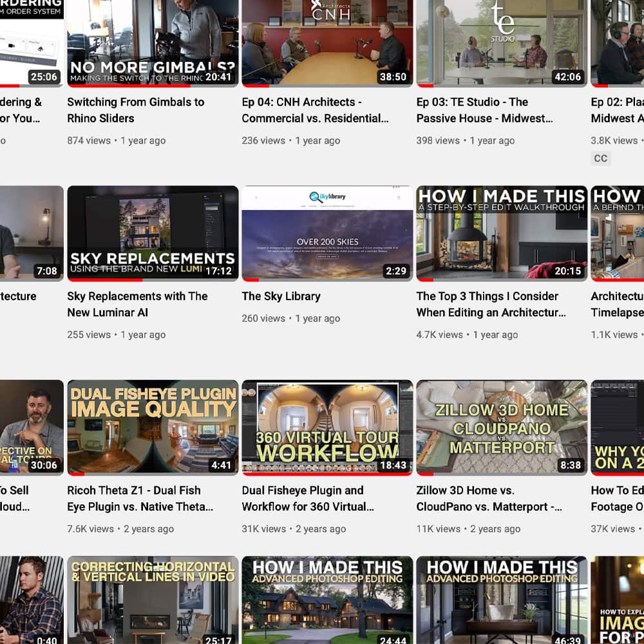This screenshot has width=644, height=644.
Task: Open partially visible 30:06 video thumbnail
Action: (32, 428)
